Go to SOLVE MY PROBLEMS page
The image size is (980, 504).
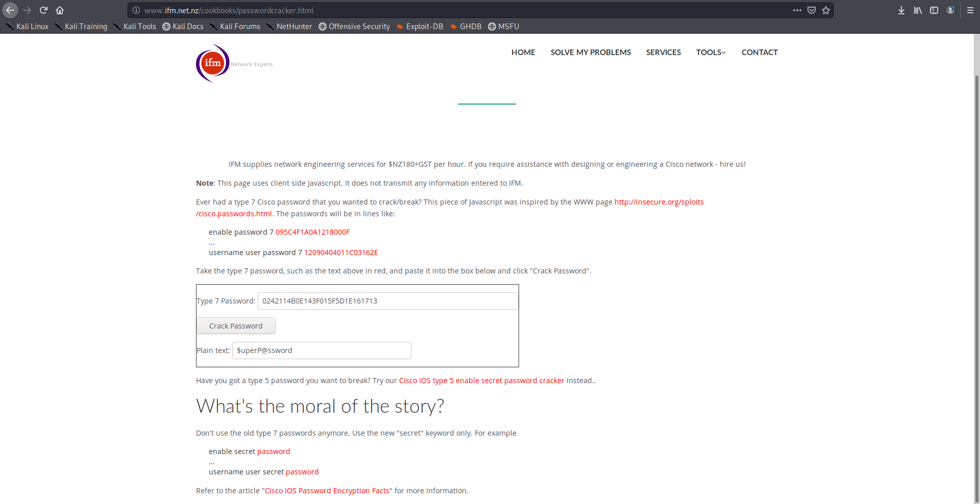[591, 52]
